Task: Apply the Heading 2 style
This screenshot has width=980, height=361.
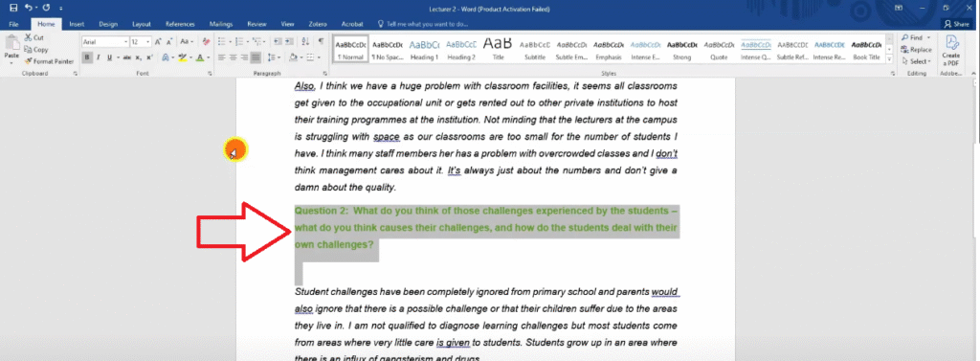Action: point(461,50)
